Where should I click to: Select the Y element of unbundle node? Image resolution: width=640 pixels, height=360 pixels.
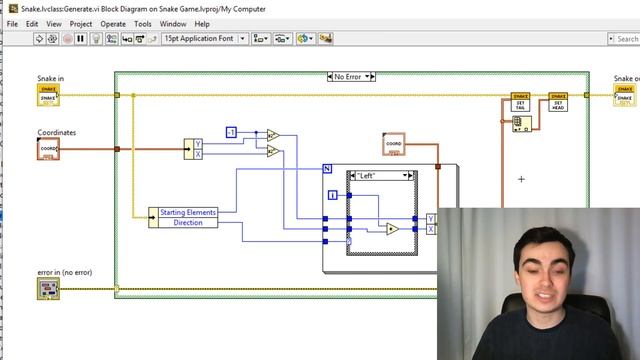[x=198, y=144]
